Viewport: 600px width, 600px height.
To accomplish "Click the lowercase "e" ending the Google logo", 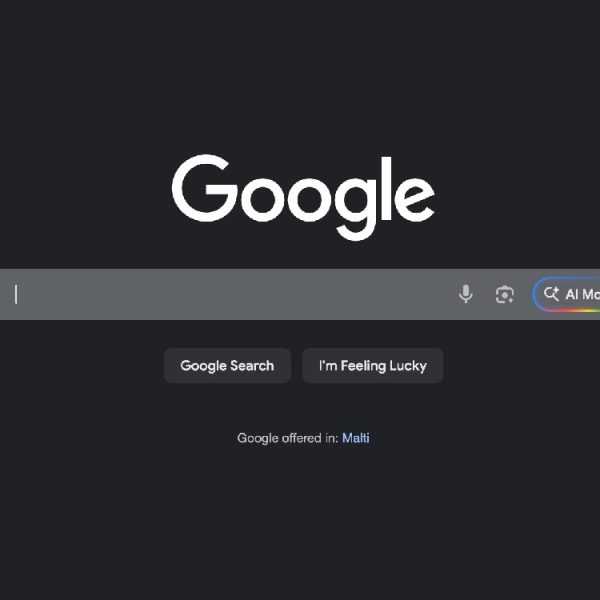I will (414, 200).
